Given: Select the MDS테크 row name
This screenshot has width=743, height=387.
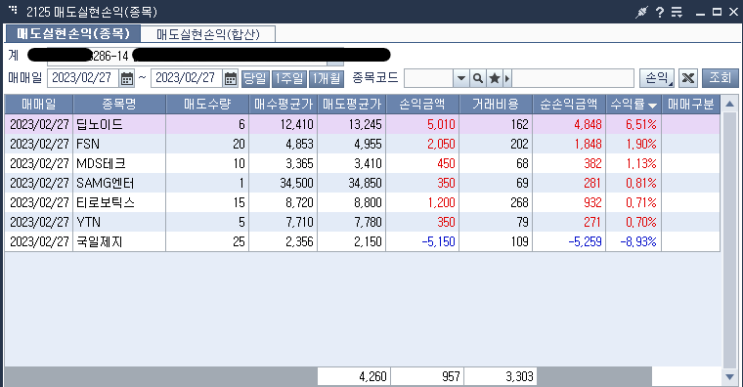Looking at the screenshot, I should pos(101,163).
